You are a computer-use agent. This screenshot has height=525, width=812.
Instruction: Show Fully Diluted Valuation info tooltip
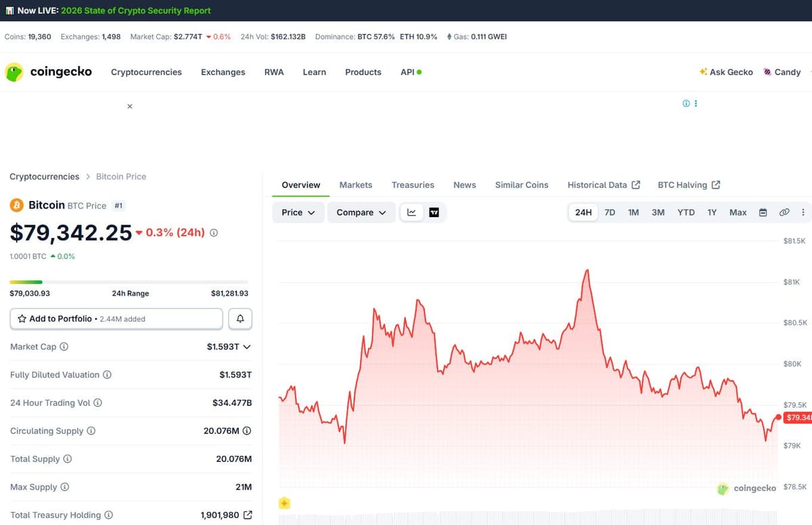point(107,375)
